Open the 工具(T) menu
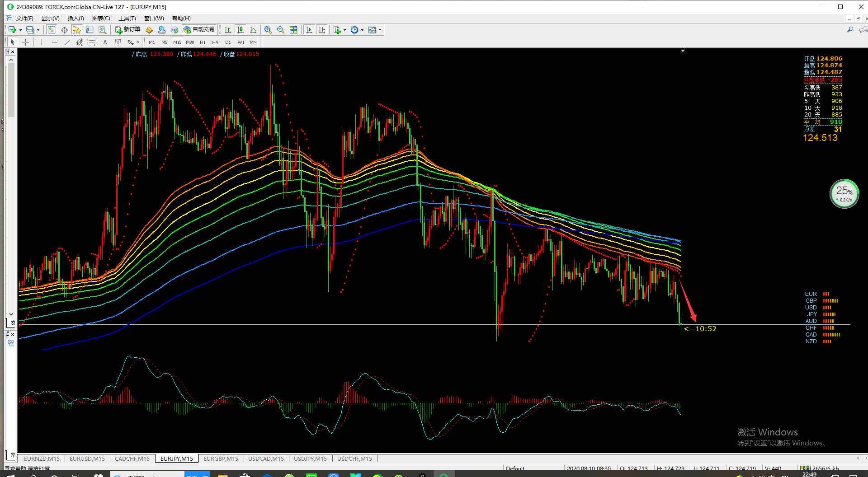Image resolution: width=868 pixels, height=477 pixels. click(127, 19)
